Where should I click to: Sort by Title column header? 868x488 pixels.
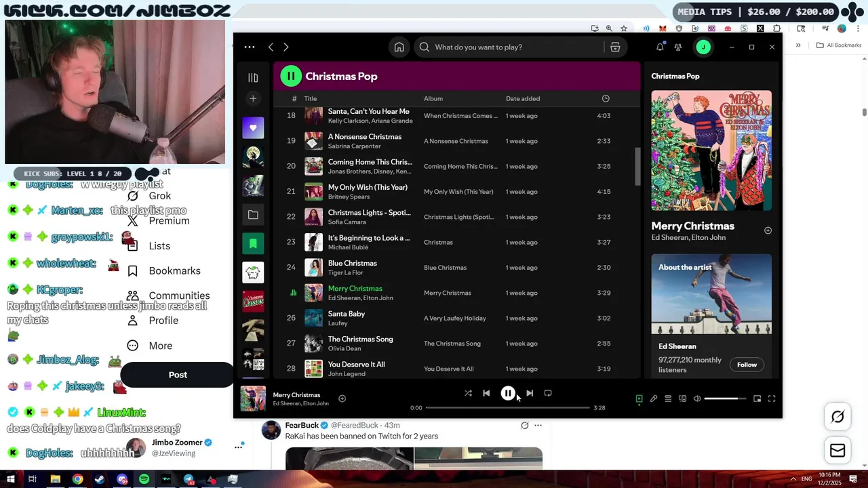coord(311,99)
